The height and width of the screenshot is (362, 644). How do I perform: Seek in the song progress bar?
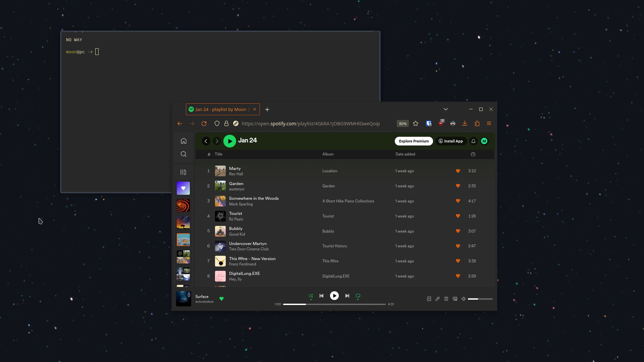pos(334,304)
